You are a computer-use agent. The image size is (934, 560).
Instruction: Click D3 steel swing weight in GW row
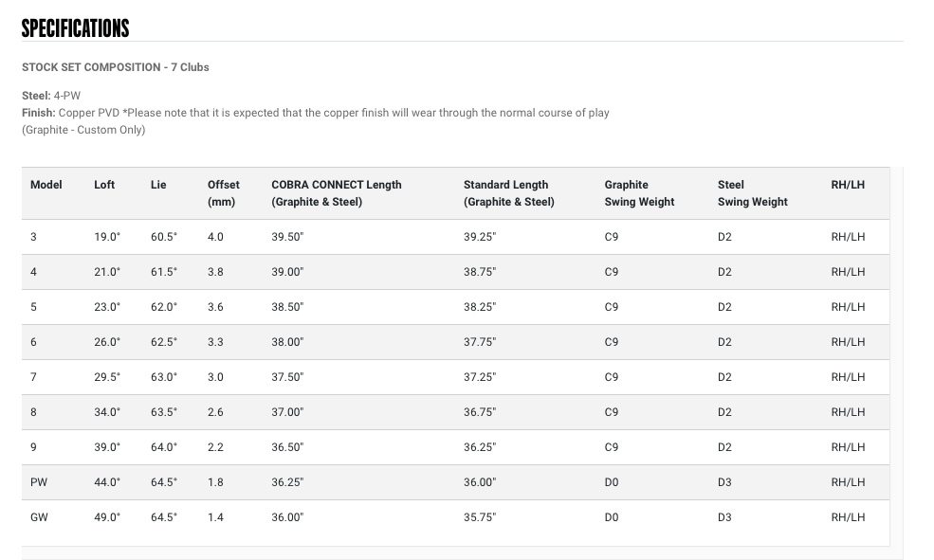724,517
